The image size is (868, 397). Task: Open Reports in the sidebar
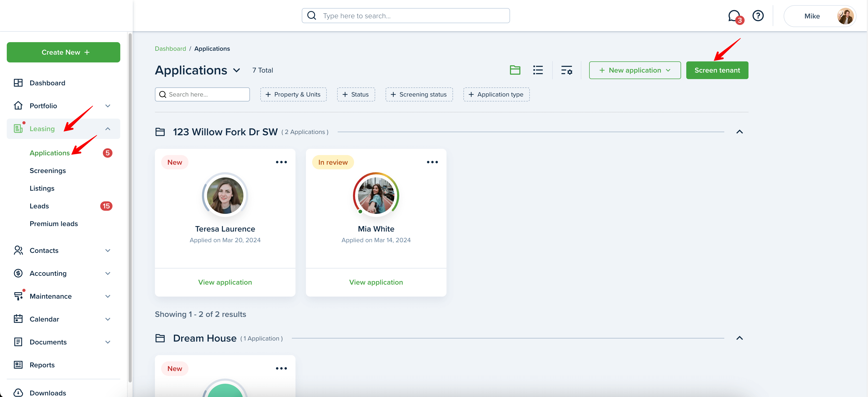tap(42, 365)
